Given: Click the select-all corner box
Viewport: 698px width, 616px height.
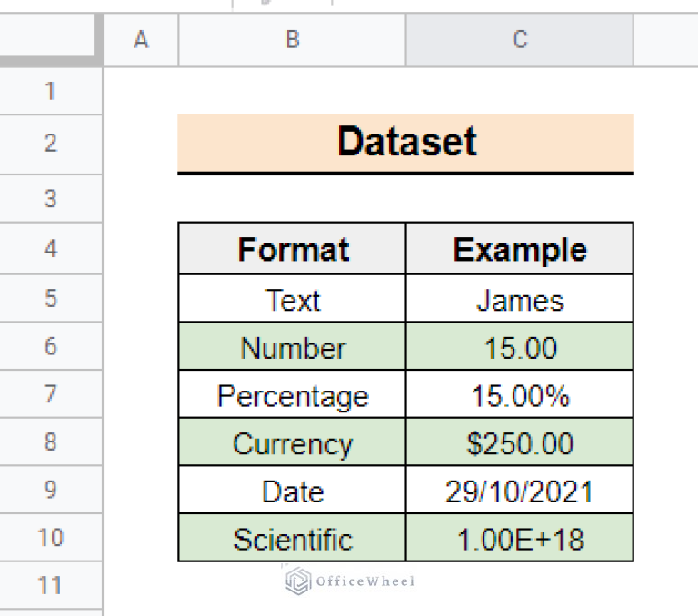Looking at the screenshot, I should point(51,39).
